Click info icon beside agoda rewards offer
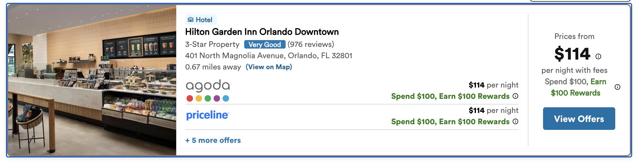The height and width of the screenshot is (166, 644). (x=515, y=96)
